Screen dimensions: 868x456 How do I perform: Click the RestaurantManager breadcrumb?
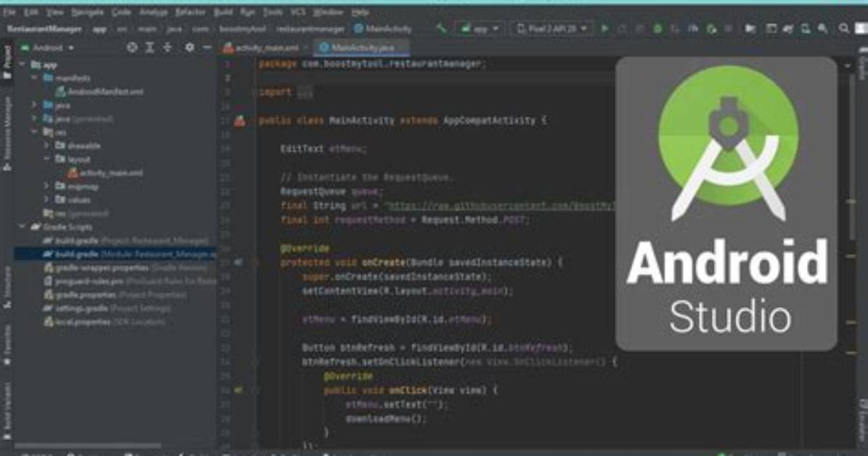(x=44, y=29)
